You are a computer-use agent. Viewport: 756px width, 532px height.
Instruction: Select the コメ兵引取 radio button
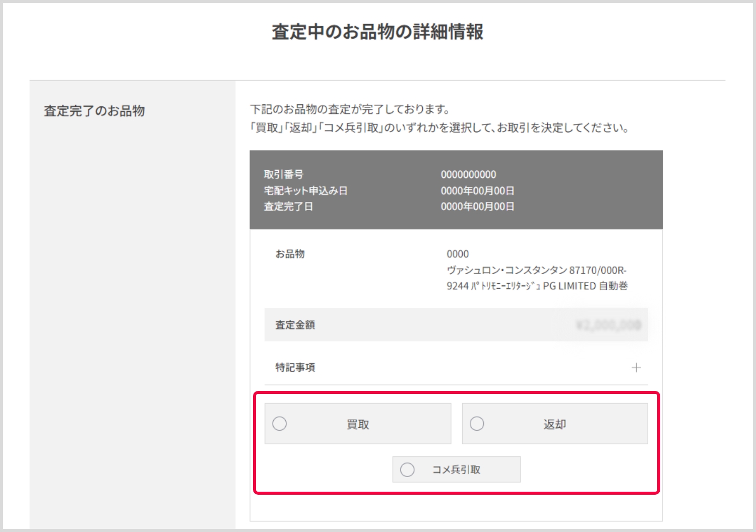click(x=406, y=469)
